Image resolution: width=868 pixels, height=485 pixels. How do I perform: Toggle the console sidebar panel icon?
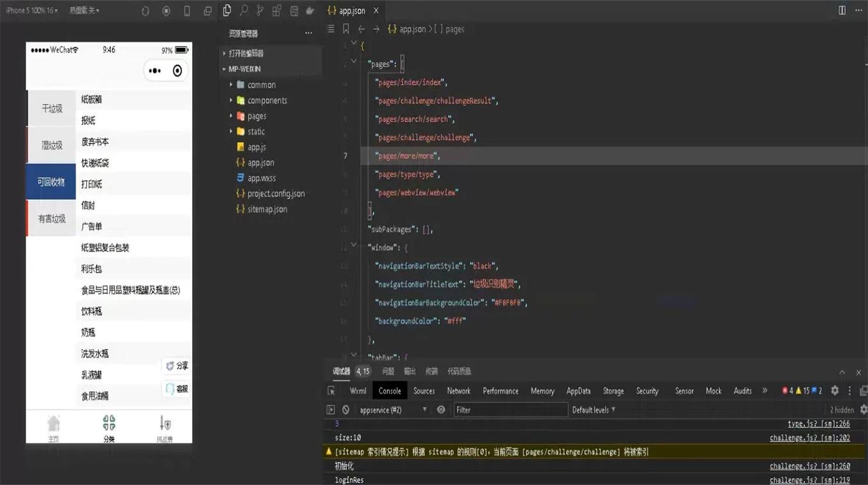tap(331, 410)
